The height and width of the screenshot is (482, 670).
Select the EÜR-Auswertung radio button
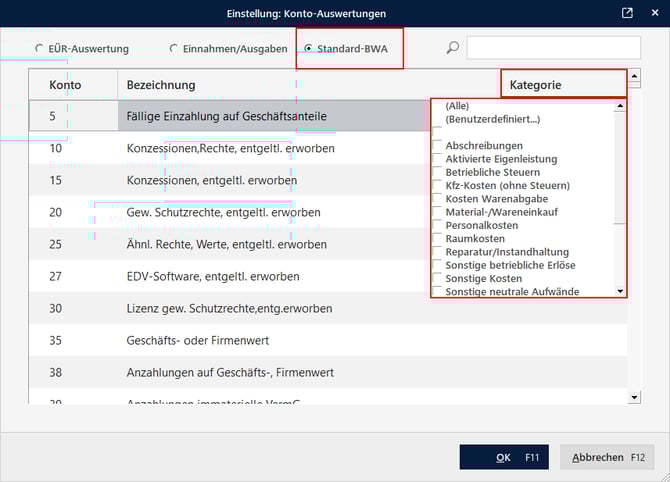point(39,49)
